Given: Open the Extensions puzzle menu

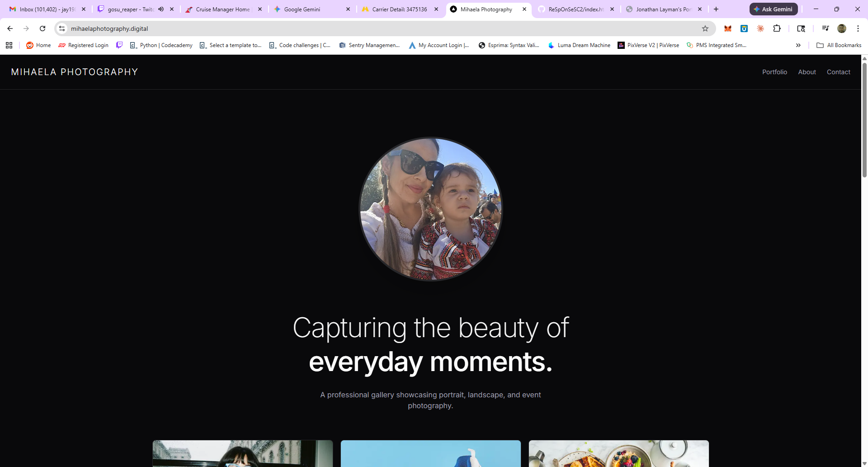Looking at the screenshot, I should tap(777, 29).
